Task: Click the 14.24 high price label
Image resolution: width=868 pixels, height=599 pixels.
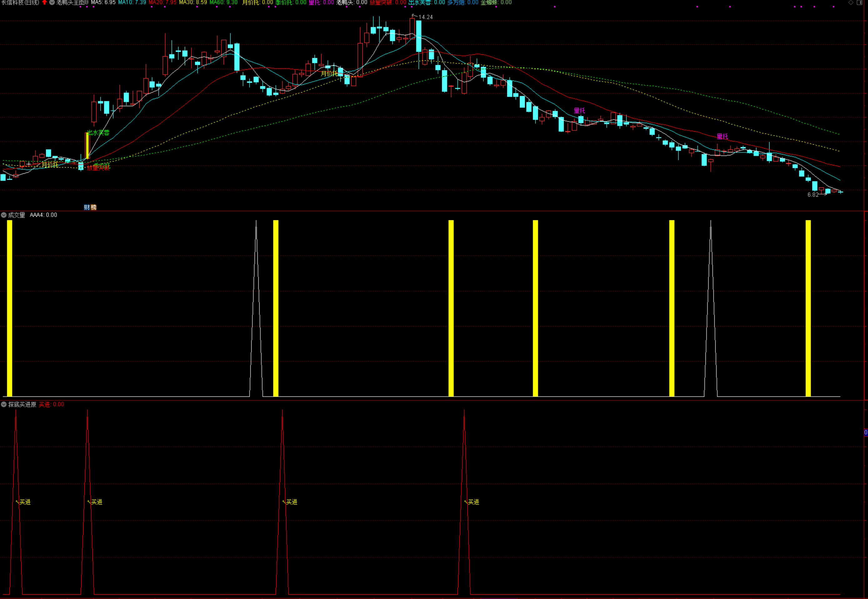Action: 426,17
